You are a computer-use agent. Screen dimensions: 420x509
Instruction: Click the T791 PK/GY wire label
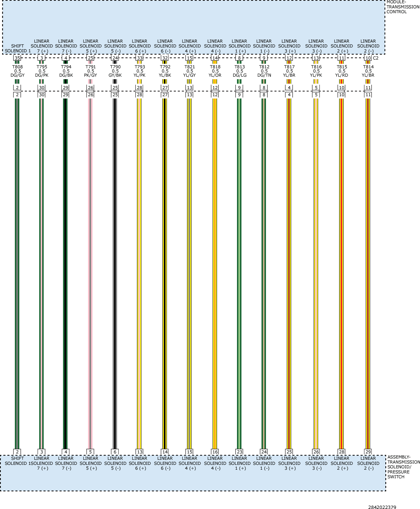pos(91,71)
